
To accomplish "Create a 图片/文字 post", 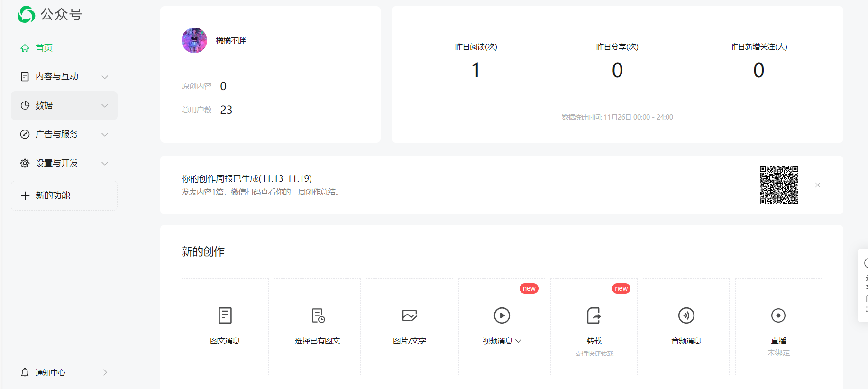I will [410, 327].
